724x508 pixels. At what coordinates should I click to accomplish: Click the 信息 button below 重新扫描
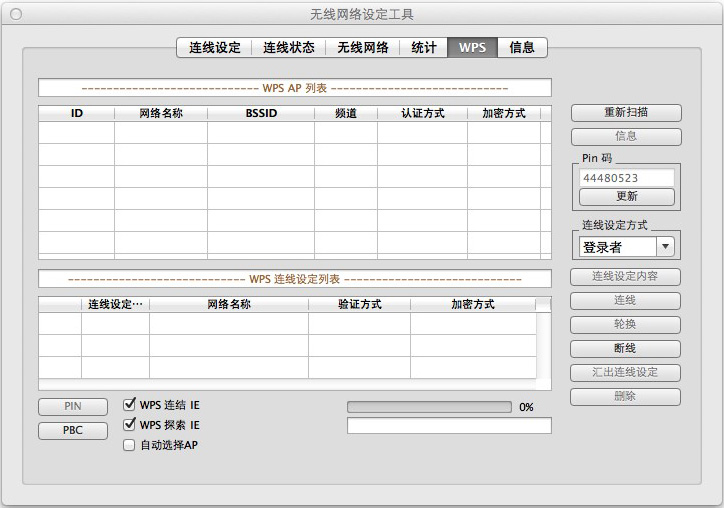[x=626, y=137]
